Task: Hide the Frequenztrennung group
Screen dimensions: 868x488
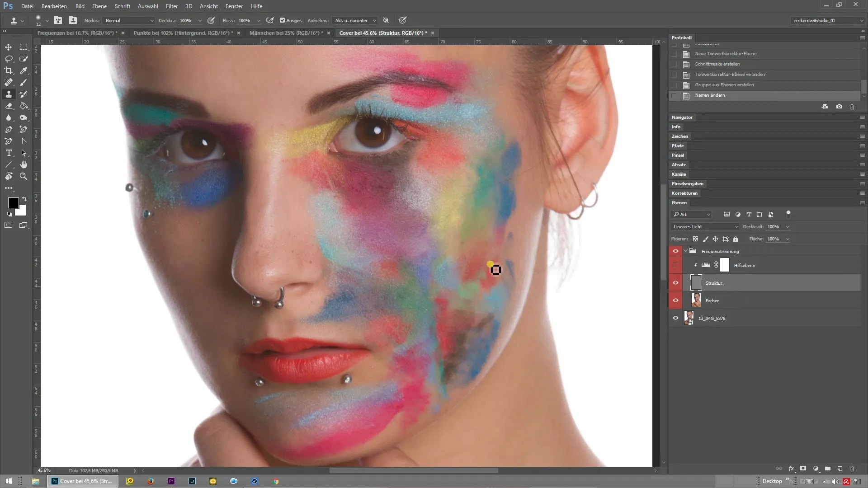Action: coord(675,251)
